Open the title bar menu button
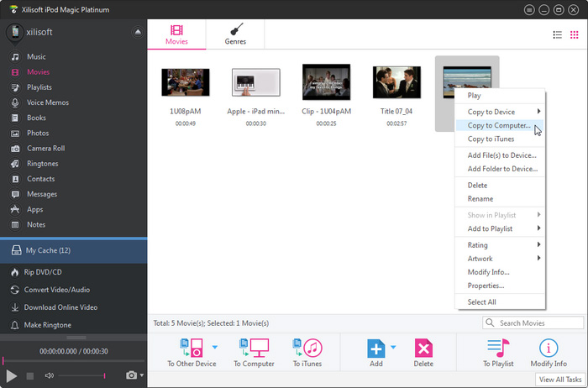 click(x=529, y=10)
